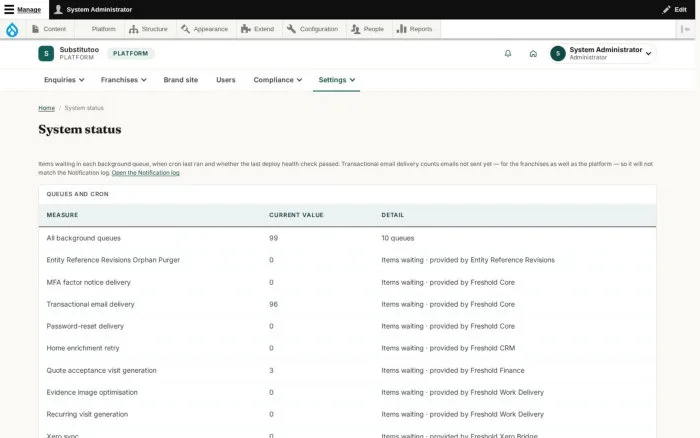Go to Brand site tab
Viewport: 700px width, 438px height.
[x=181, y=80]
